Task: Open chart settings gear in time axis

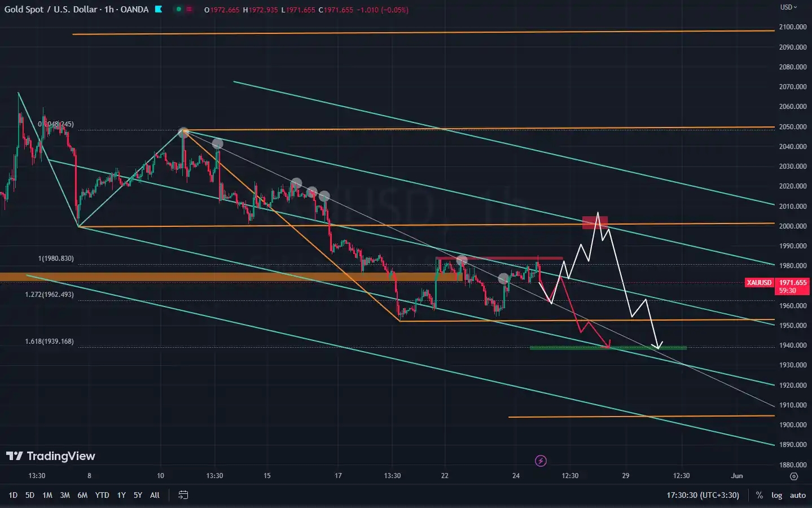Action: [794, 476]
